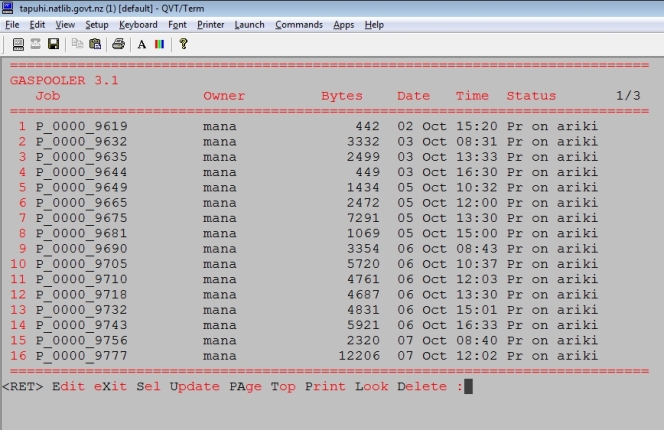Screen dimensions: 664x430
Task: Open the Commands menu
Action: click(x=299, y=25)
